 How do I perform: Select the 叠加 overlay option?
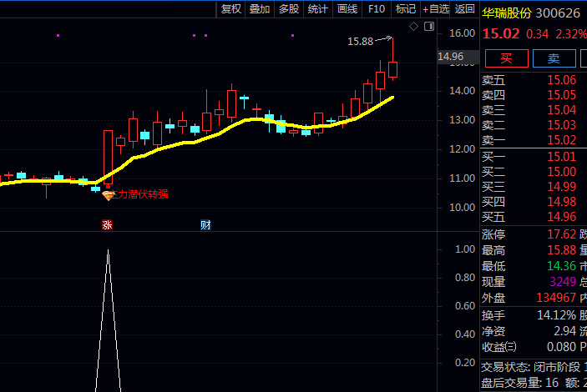click(x=260, y=9)
